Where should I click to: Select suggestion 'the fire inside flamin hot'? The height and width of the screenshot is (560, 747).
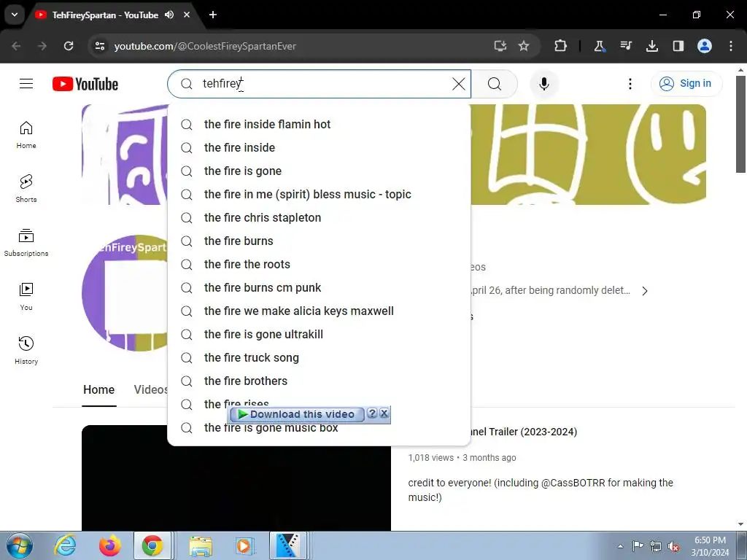coord(319,124)
